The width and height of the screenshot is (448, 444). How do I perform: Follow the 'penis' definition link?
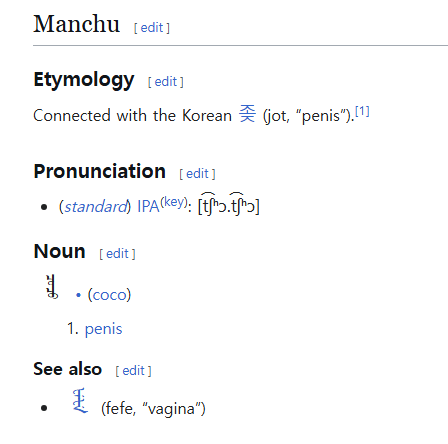coord(103,329)
